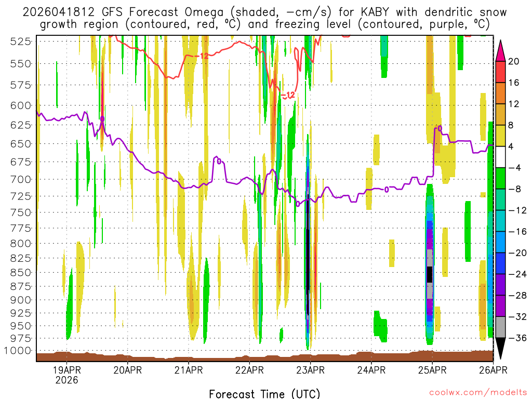Screen dimensions: 532x399
Task: Click the red color bar segment below 20
Action: [x=500, y=72]
